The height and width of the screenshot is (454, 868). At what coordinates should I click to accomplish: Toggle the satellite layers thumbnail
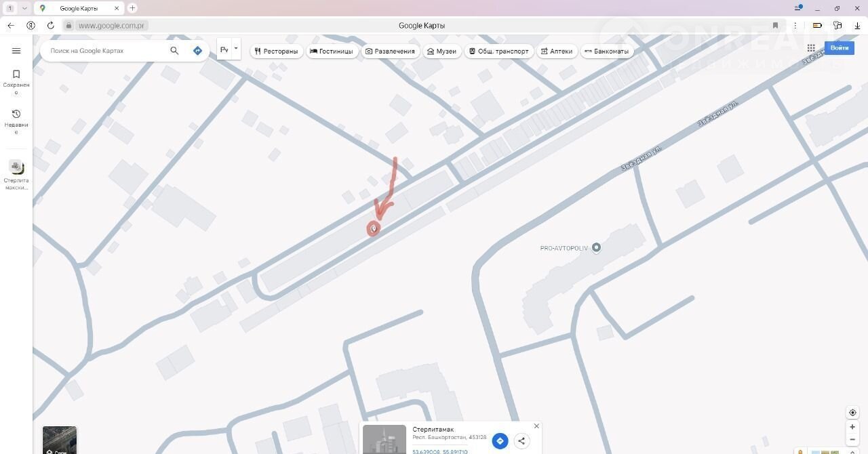60,440
